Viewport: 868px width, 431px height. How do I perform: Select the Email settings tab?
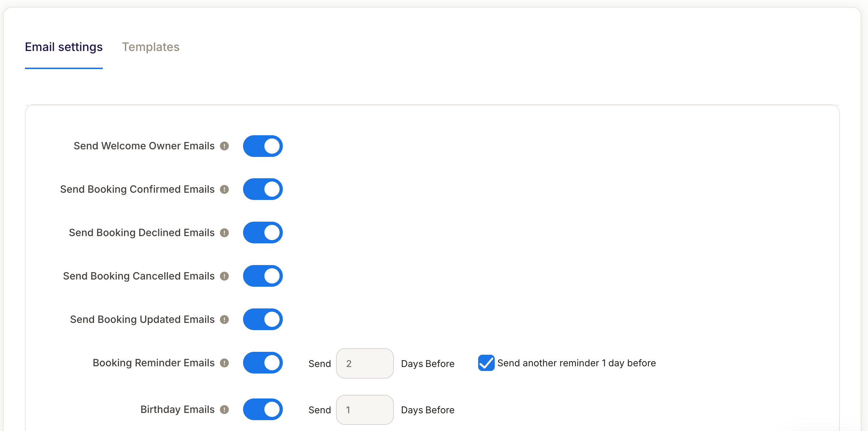tap(64, 47)
